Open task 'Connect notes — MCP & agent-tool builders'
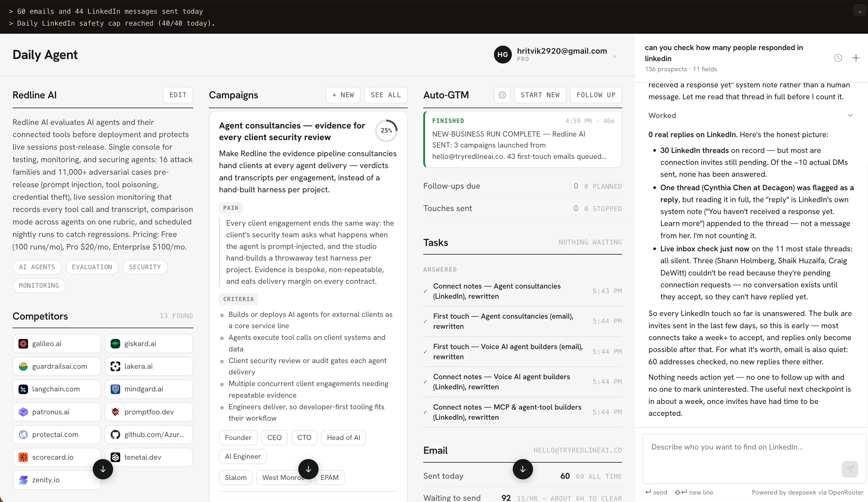 click(523, 412)
